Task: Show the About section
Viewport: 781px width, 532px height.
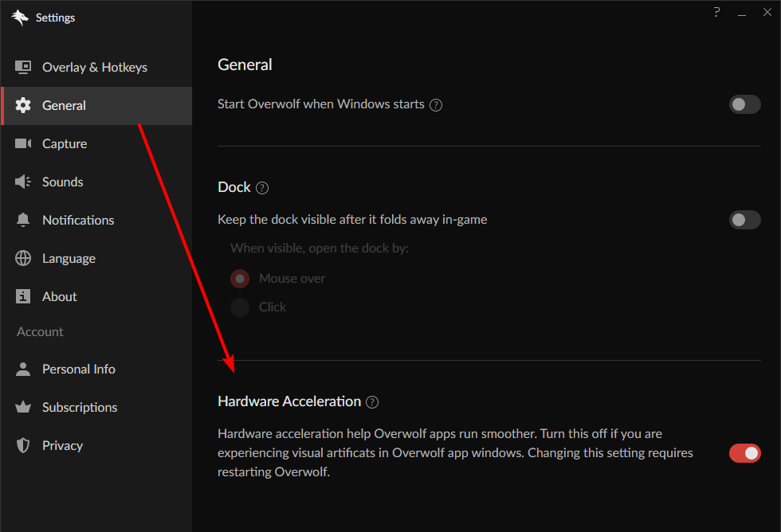Action: [96, 296]
